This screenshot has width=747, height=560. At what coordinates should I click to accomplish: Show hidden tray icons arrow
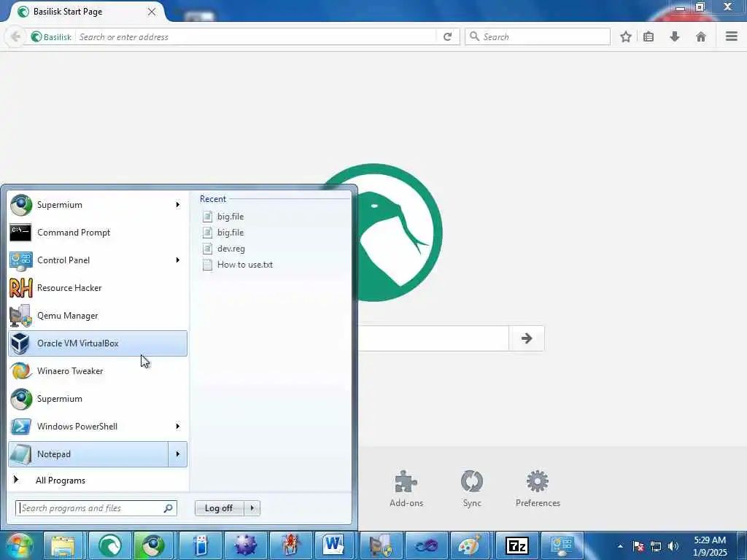[x=620, y=546]
